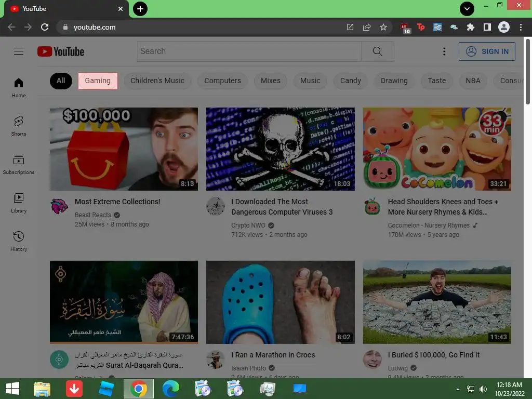Show hidden system tray icons
This screenshot has width=532, height=399.
pyautogui.click(x=458, y=389)
